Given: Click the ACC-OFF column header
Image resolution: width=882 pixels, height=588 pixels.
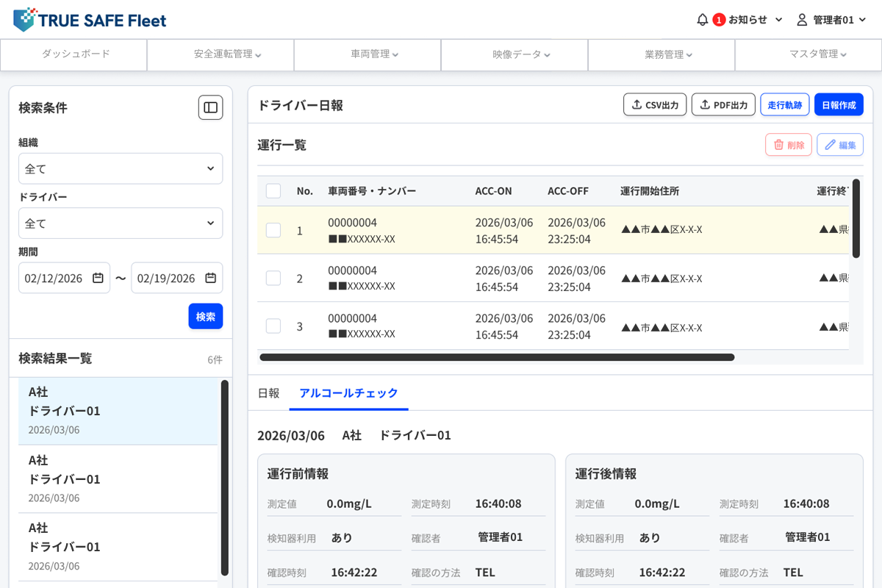Looking at the screenshot, I should (x=568, y=191).
